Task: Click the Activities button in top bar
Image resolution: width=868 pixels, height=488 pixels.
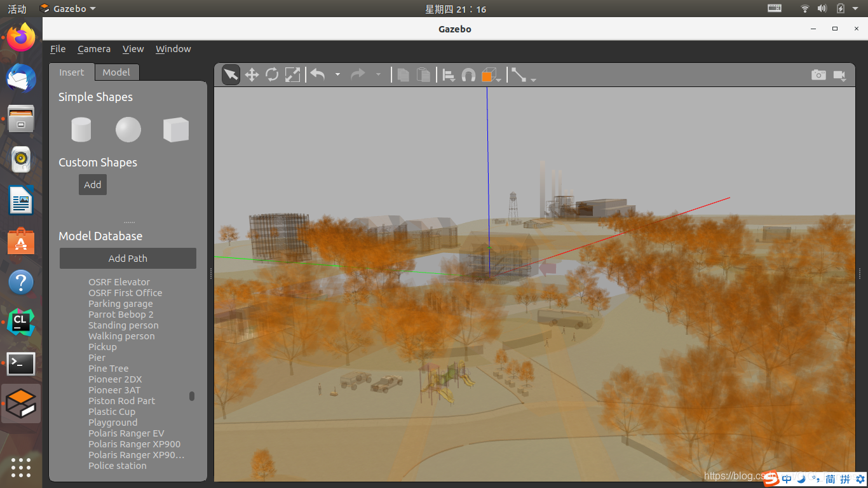Action: tap(17, 9)
